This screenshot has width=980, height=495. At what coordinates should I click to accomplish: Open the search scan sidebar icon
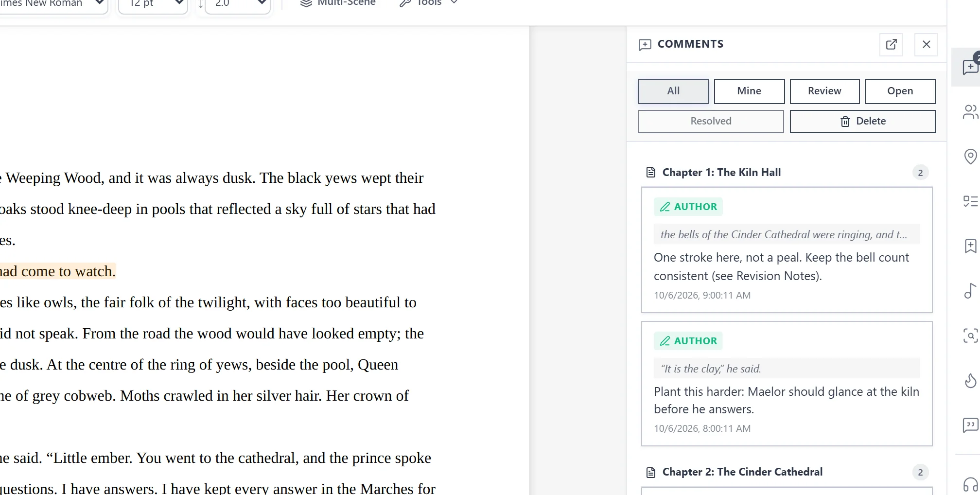click(970, 336)
